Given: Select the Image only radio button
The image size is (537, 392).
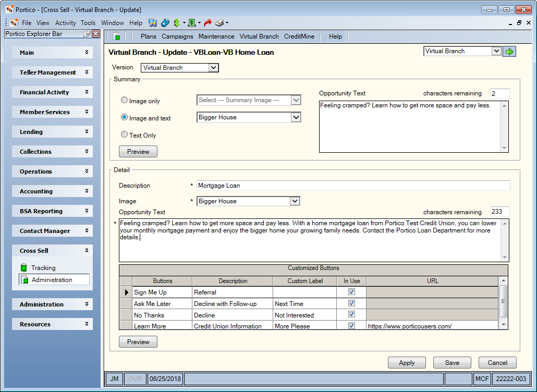Looking at the screenshot, I should pos(124,100).
